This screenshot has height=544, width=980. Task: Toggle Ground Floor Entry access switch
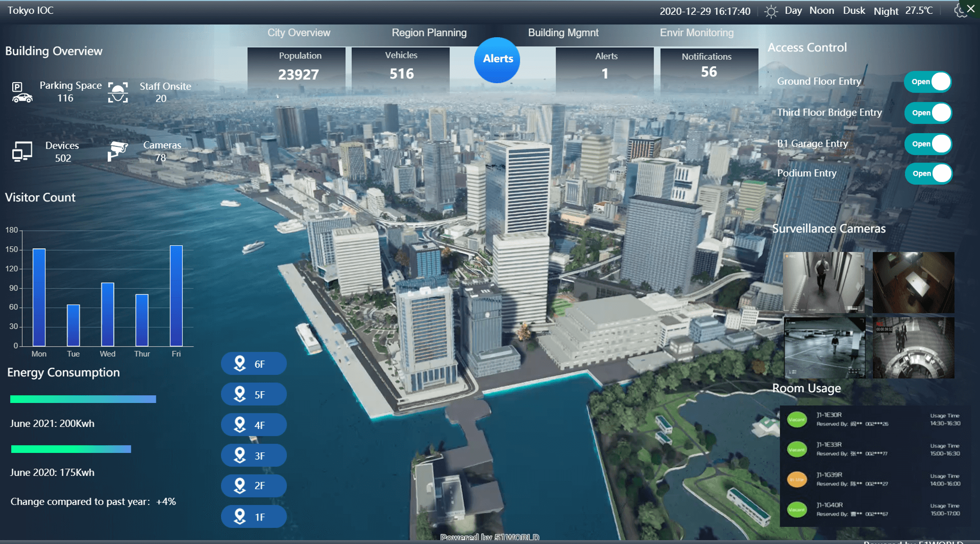928,82
